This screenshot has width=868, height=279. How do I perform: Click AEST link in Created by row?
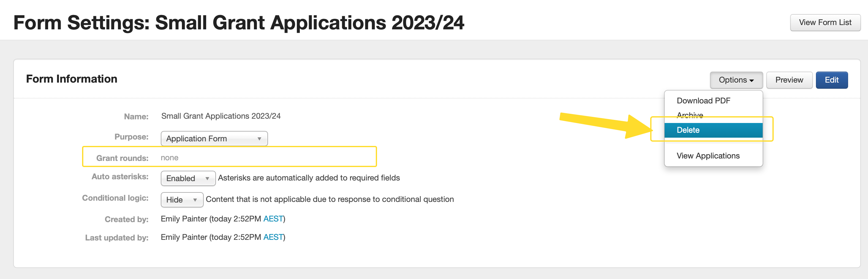tap(273, 219)
